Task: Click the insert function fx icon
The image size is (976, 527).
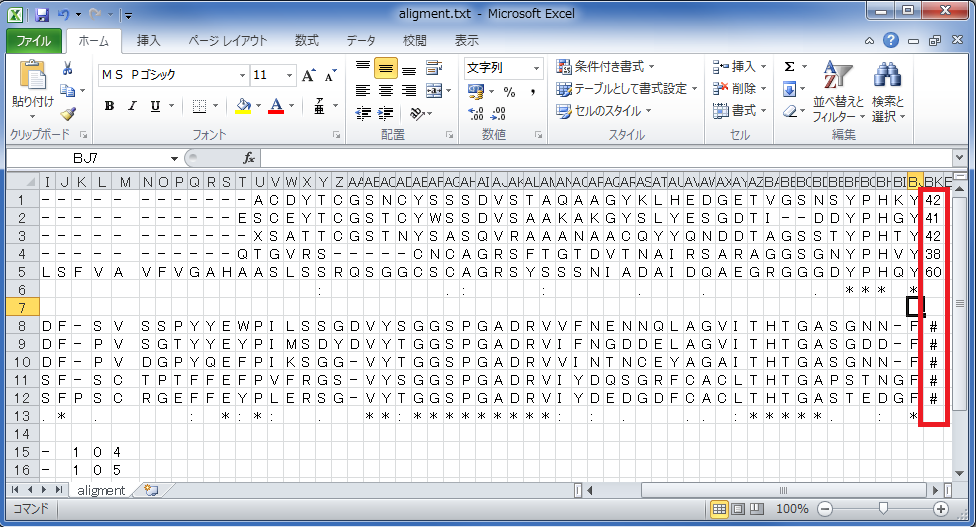Action: pyautogui.click(x=249, y=158)
